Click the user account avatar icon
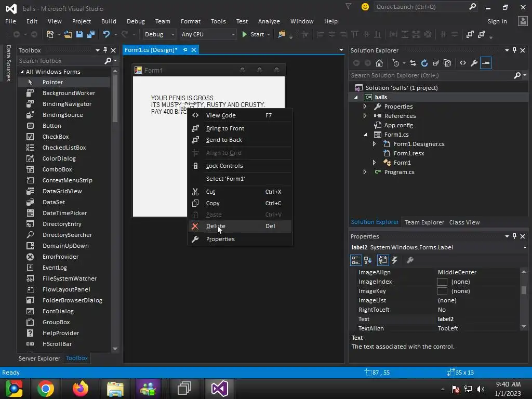 [523, 21]
